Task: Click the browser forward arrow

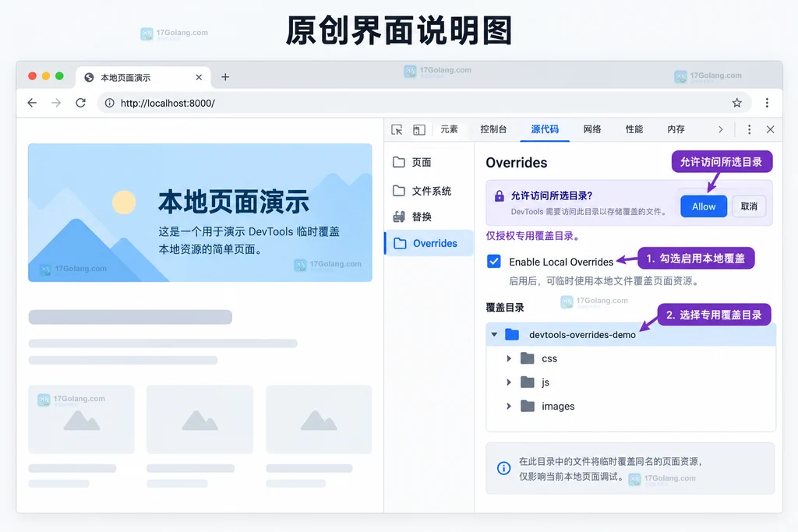Action: click(x=56, y=103)
